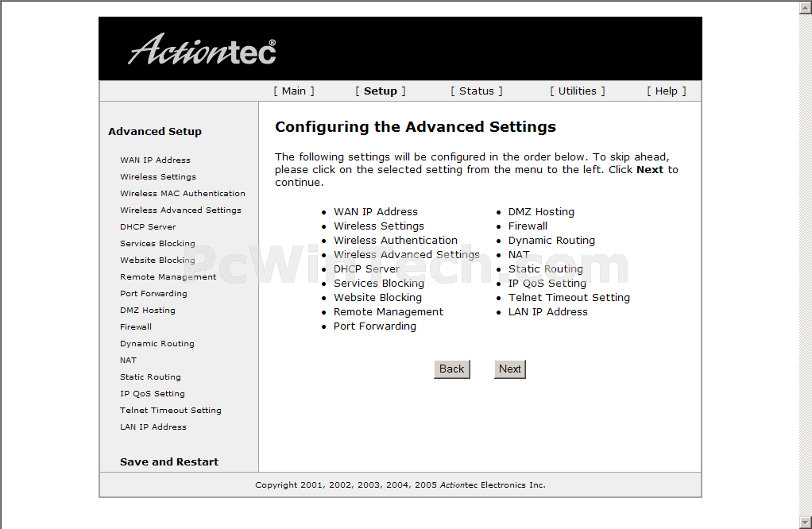Click 'Website Blocking' bullet item
Screen dimensions: 812x529
[x=377, y=298]
